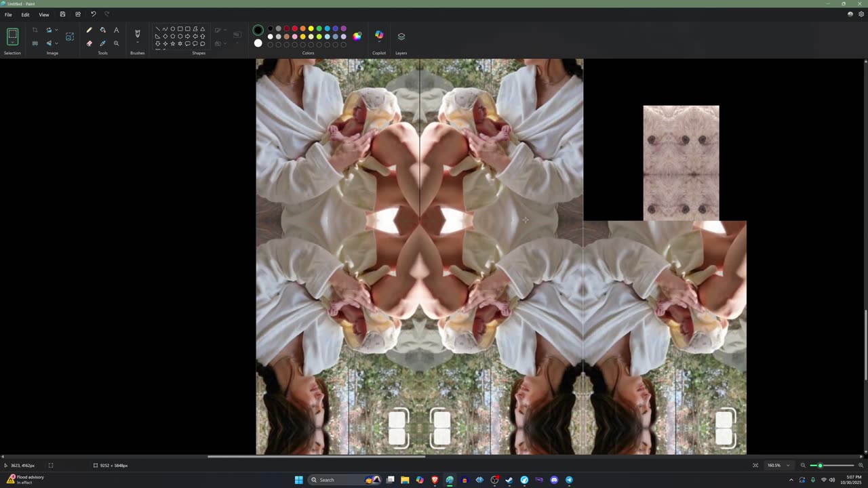Select the Magnifier tool

(116, 43)
